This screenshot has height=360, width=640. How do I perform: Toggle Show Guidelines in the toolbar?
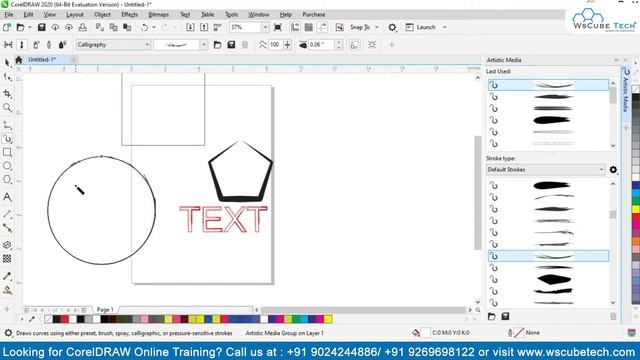[322, 27]
